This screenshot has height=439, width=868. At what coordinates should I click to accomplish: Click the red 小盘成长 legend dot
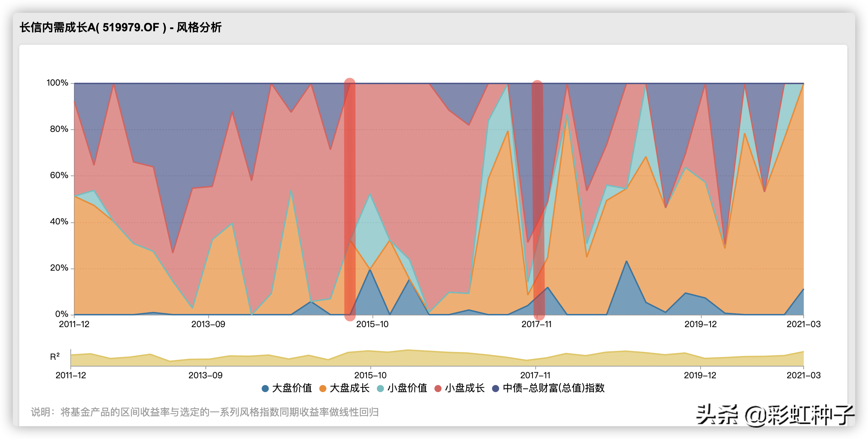[x=438, y=388]
